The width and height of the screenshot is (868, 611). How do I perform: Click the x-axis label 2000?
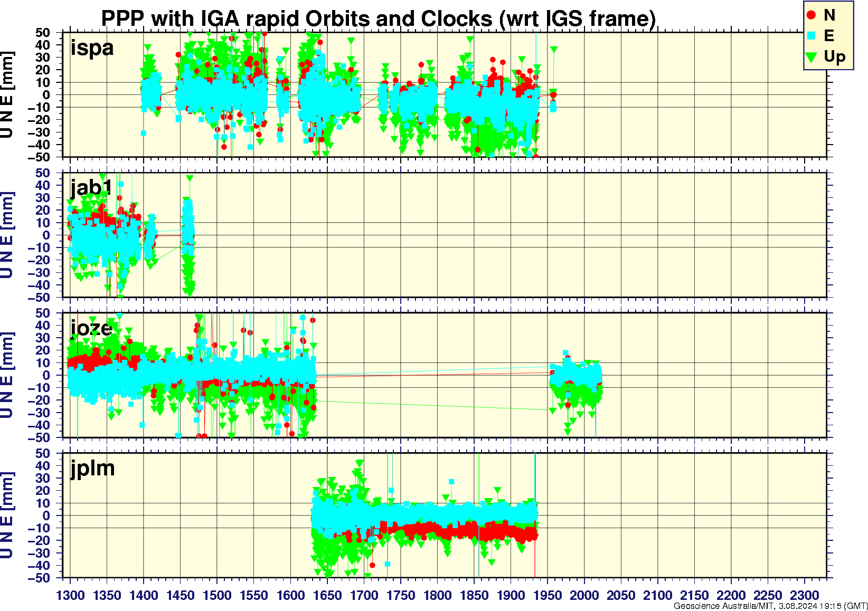pos(584,595)
